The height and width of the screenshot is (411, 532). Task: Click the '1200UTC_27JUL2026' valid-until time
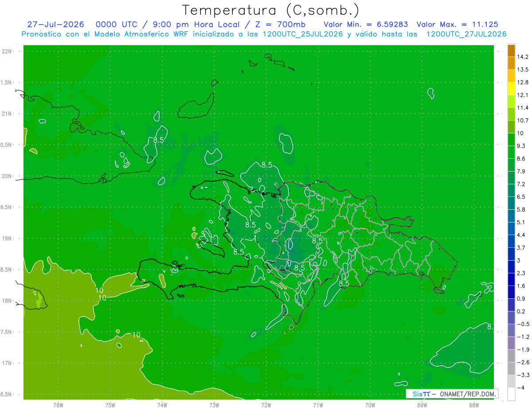pyautogui.click(x=466, y=34)
